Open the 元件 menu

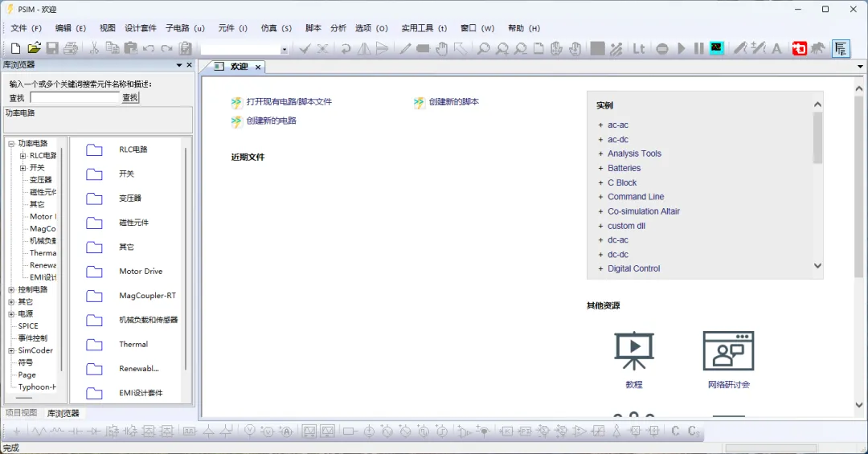tap(232, 28)
